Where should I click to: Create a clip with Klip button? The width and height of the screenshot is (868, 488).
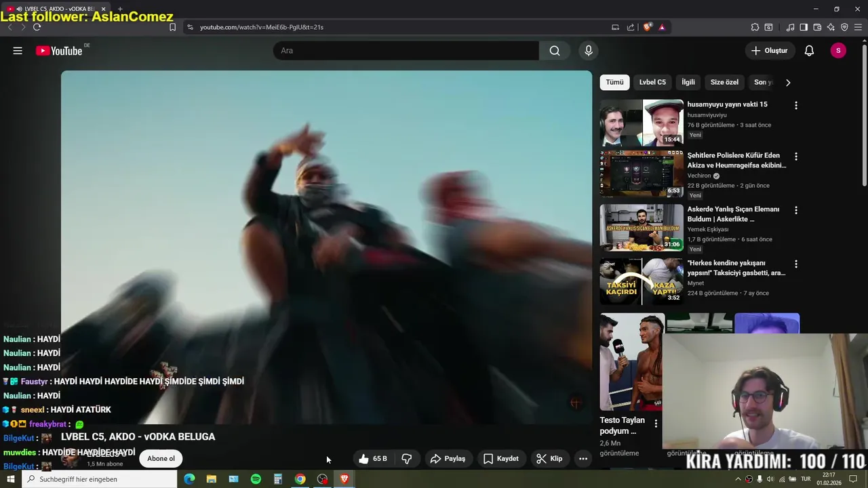pos(549,459)
